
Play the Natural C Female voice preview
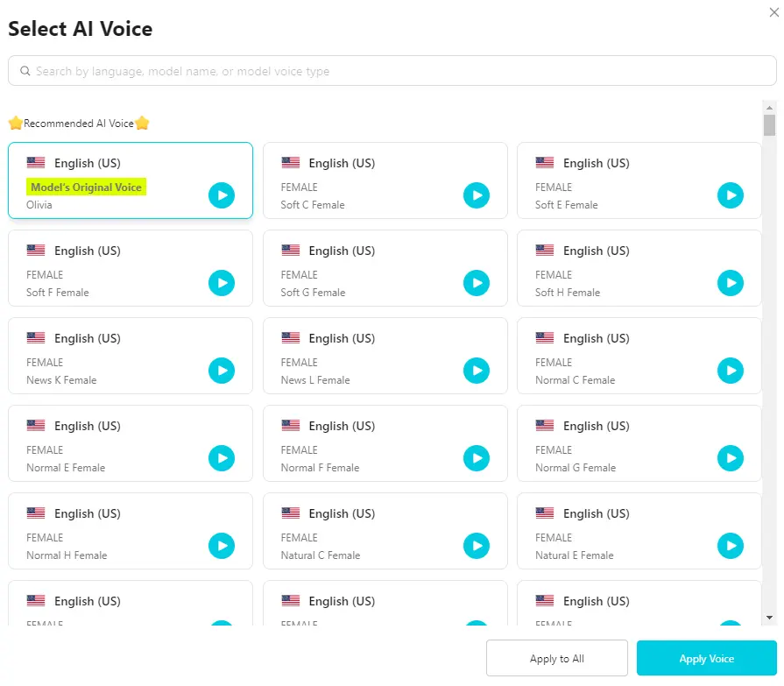(477, 546)
